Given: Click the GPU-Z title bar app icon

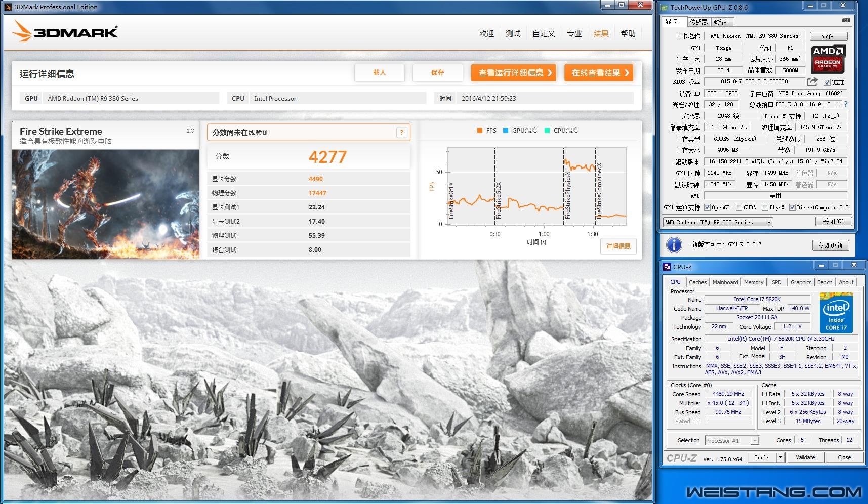Looking at the screenshot, I should pos(665,7).
